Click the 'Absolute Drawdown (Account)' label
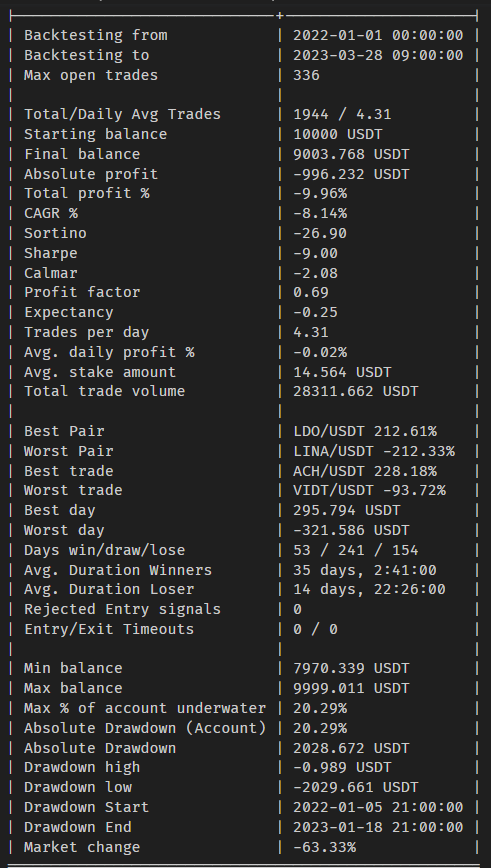This screenshot has height=868, width=491. coord(144,728)
